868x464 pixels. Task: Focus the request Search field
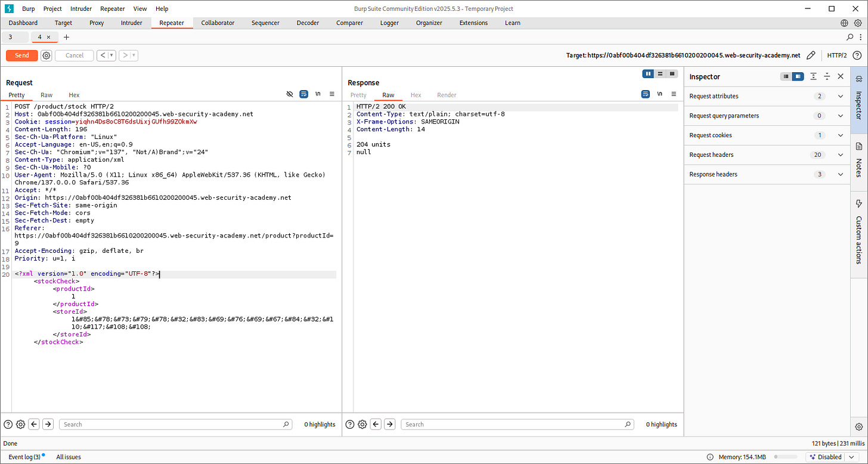click(176, 424)
